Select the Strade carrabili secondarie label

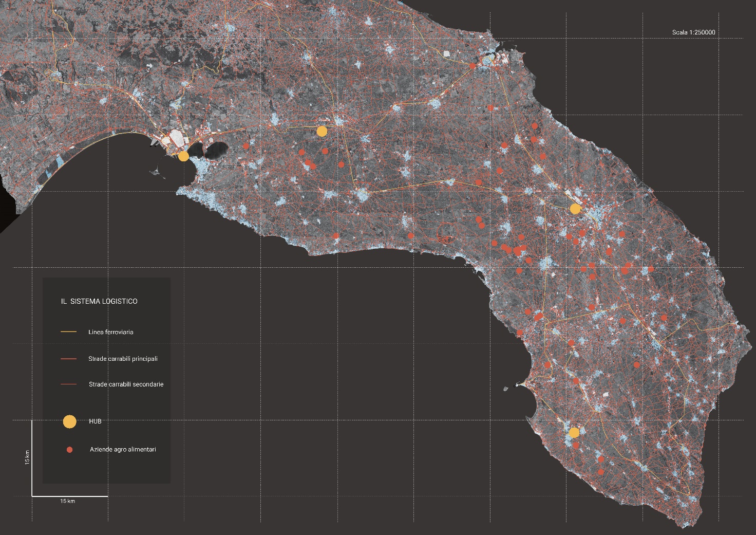[x=126, y=384]
